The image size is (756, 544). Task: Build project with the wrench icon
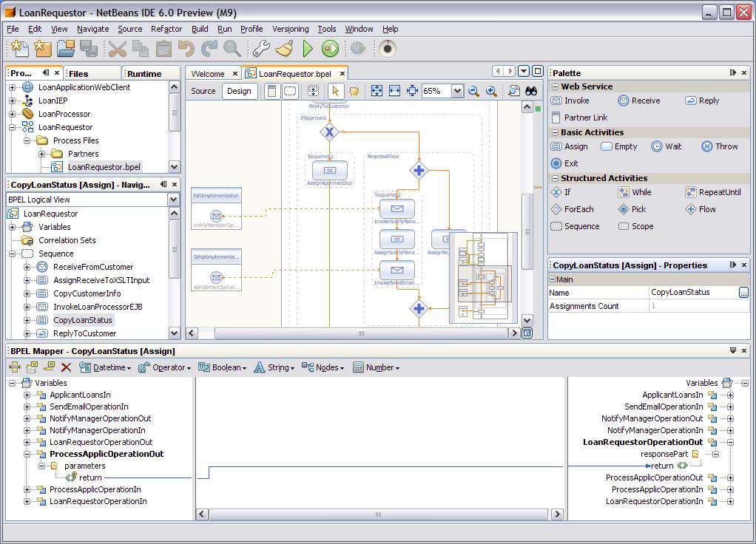(x=261, y=49)
